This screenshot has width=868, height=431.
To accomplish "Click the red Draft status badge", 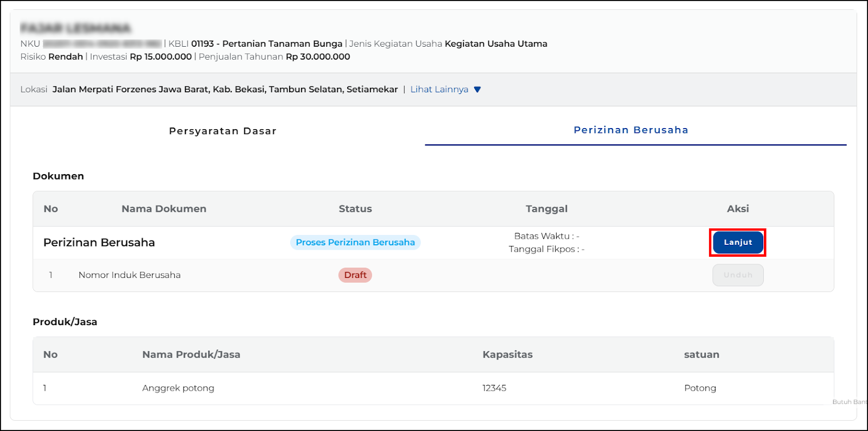I will pyautogui.click(x=355, y=275).
